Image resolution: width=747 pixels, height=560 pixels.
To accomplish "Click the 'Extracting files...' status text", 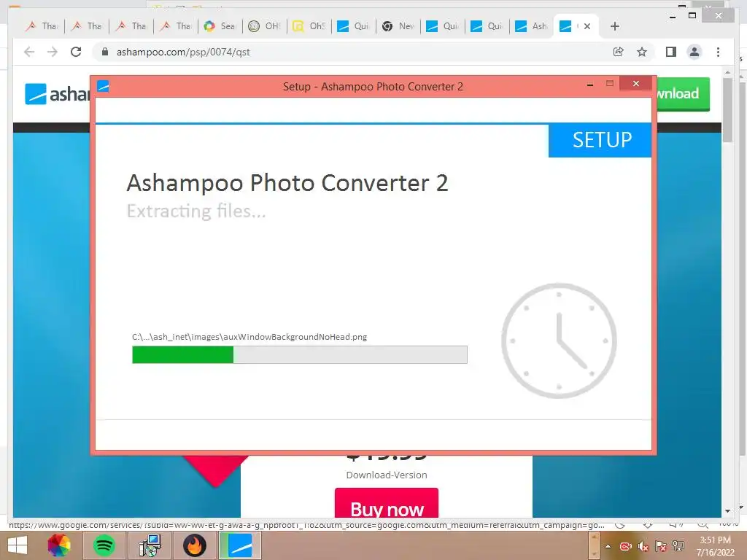I will tap(196, 211).
